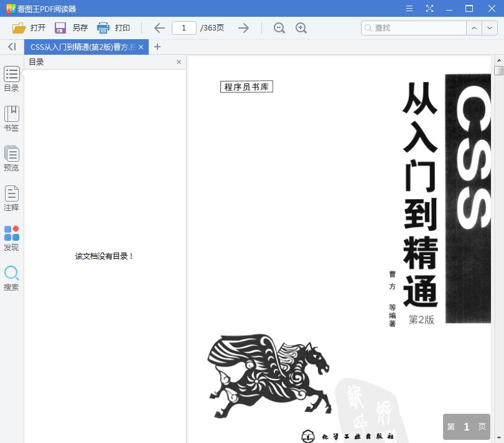Collapse the left sidebar with the chevron
The height and width of the screenshot is (443, 504).
pos(11,47)
